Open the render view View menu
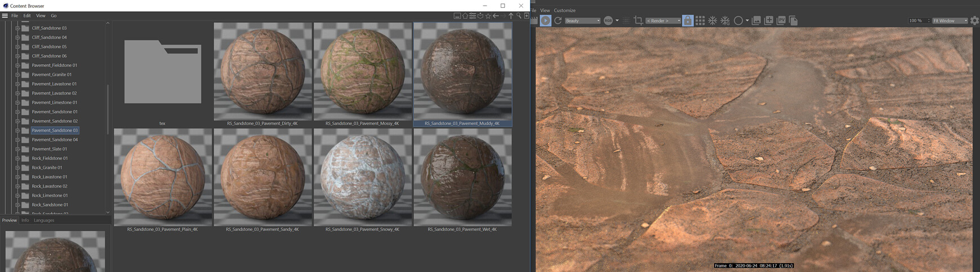 545,10
